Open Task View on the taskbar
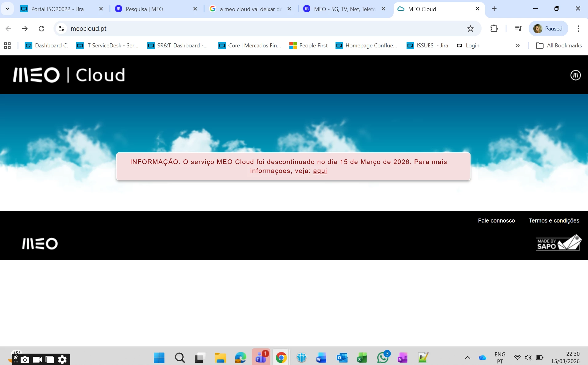Viewport: 588px width, 365px height. point(200,358)
